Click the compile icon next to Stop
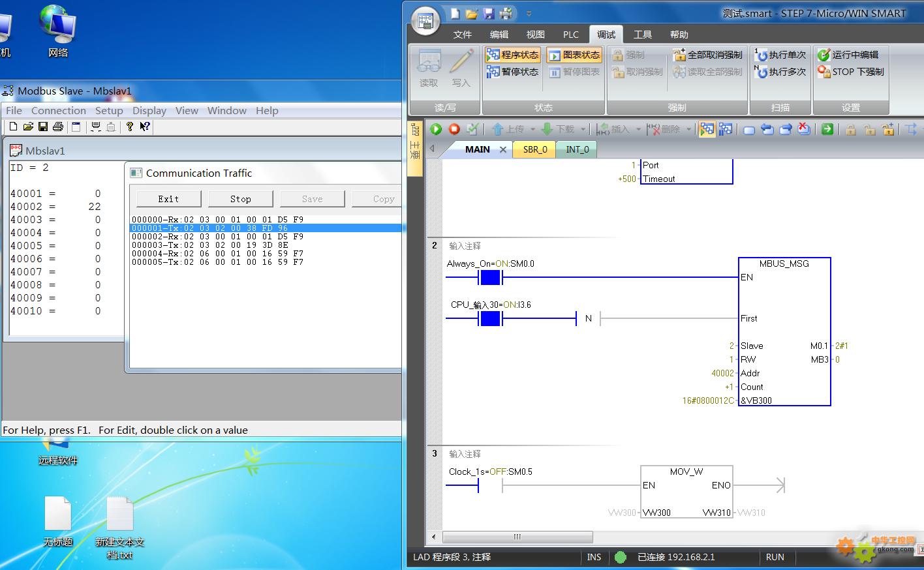924x570 pixels. click(472, 129)
